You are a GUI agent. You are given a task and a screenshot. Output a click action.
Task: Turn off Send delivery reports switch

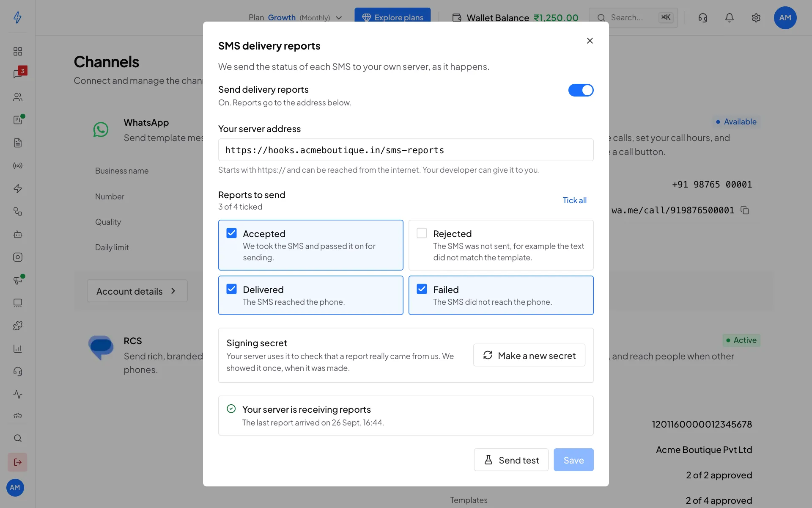coord(581,90)
